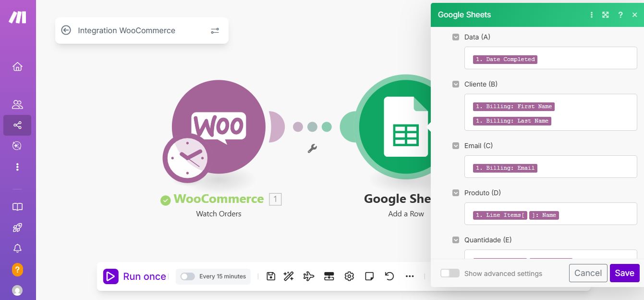Click the Add a Row label

click(406, 213)
